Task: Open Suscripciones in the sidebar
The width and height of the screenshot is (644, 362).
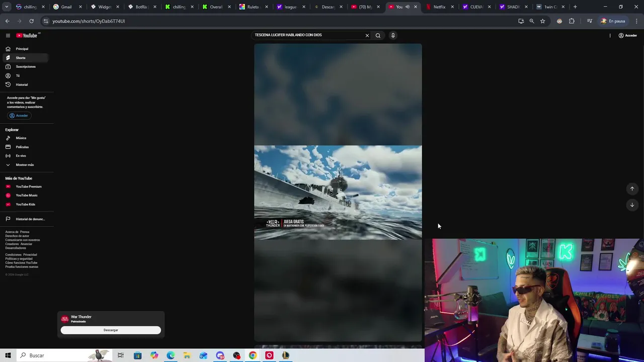Action: (26, 66)
